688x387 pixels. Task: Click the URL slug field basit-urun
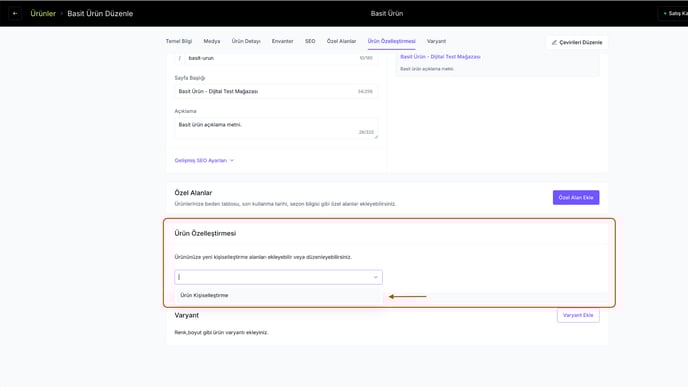click(x=276, y=58)
